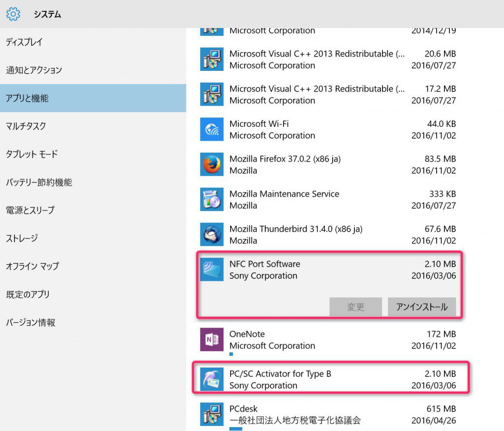
Task: Open the ストレージ section
Action: coord(93,238)
